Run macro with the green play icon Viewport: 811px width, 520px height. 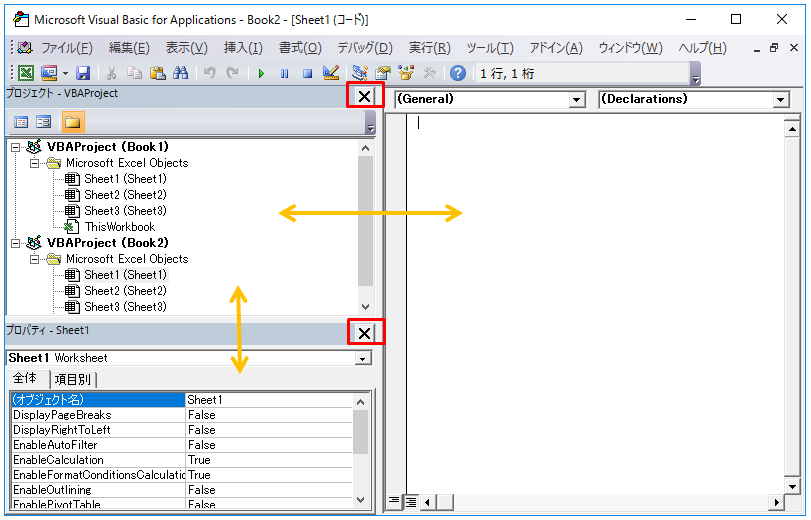click(261, 73)
